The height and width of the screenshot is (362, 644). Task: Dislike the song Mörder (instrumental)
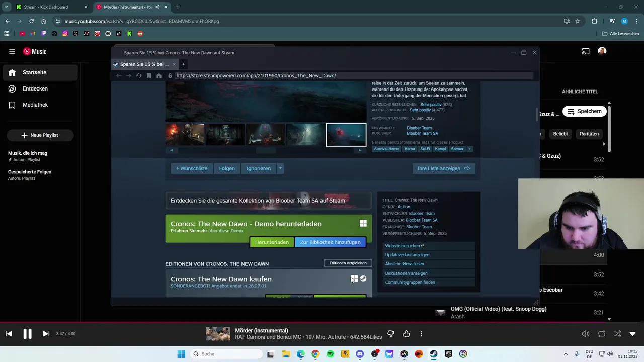click(391, 334)
